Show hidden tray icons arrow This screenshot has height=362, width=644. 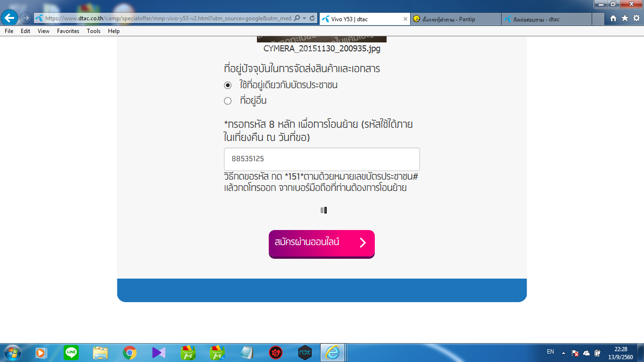[x=563, y=353]
